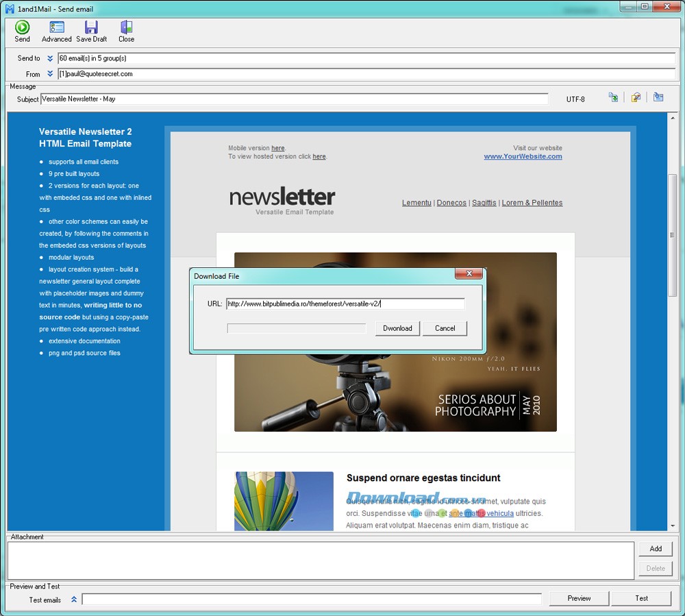Click the Preview button
Screen dimensions: 685x616
[579, 598]
